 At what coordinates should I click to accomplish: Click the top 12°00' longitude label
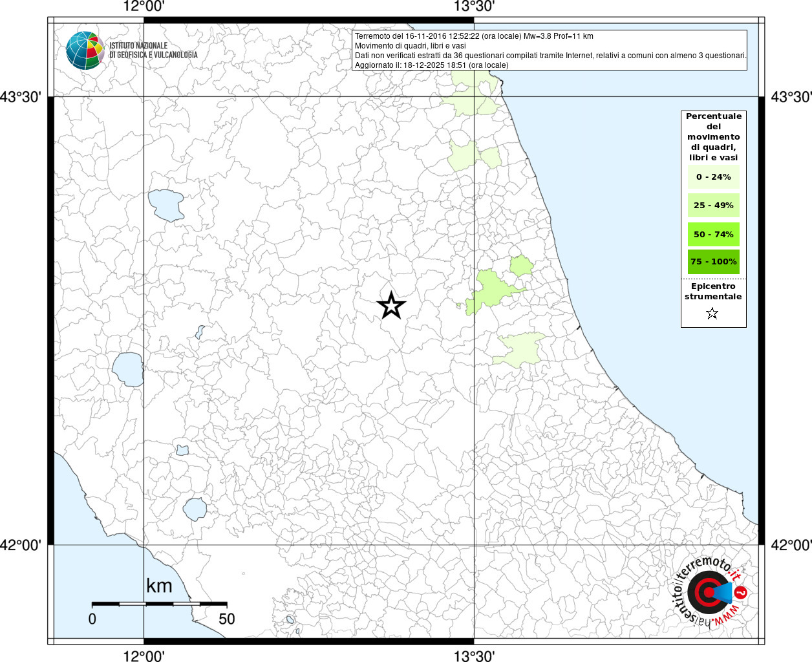pyautogui.click(x=144, y=6)
